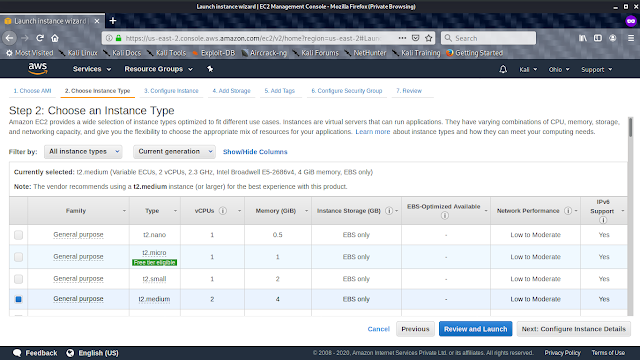Screen dimensions: 640x360
Task: Open Firefox hamburger menu
Action: 631,38
